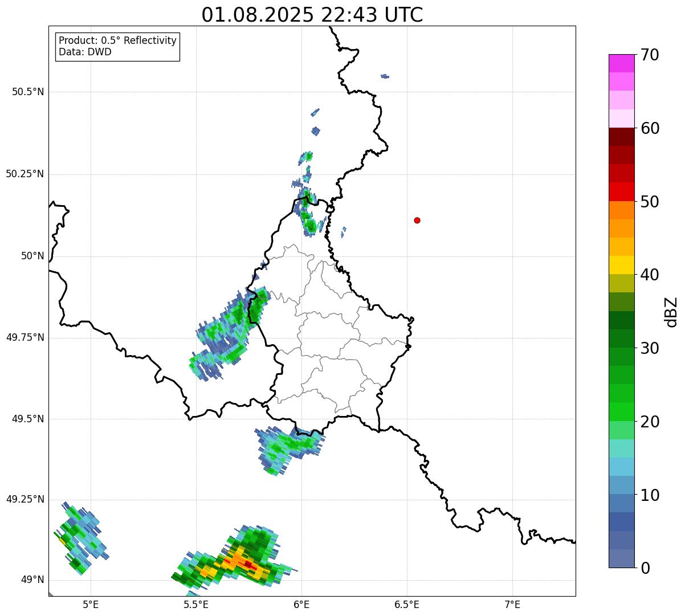This screenshot has height=616, width=685.
Task: Click the 6°E longitude label
Action: (301, 604)
